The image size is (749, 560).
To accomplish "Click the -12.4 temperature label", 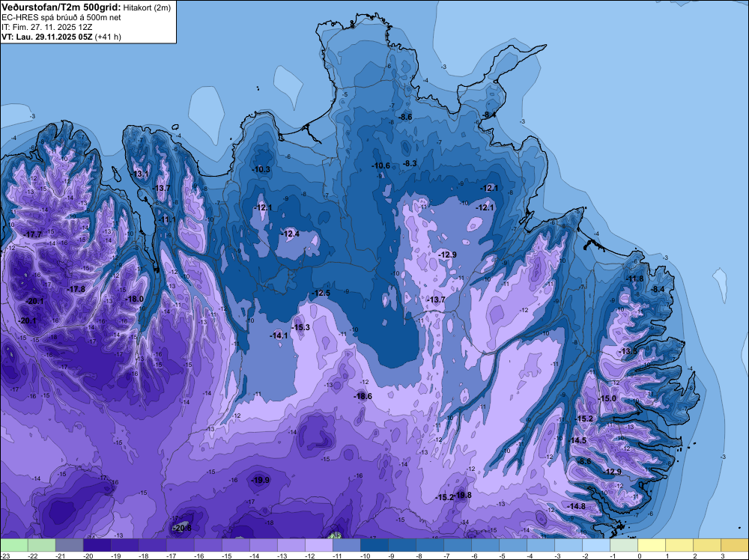I will (290, 234).
